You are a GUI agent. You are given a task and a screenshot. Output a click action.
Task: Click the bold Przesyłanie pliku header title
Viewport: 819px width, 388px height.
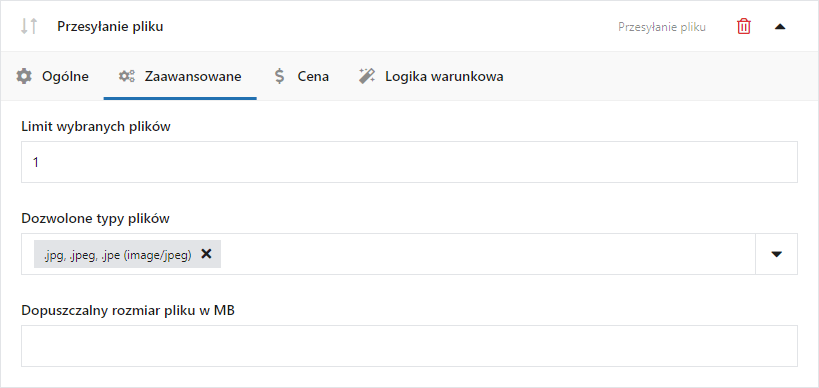tap(110, 26)
